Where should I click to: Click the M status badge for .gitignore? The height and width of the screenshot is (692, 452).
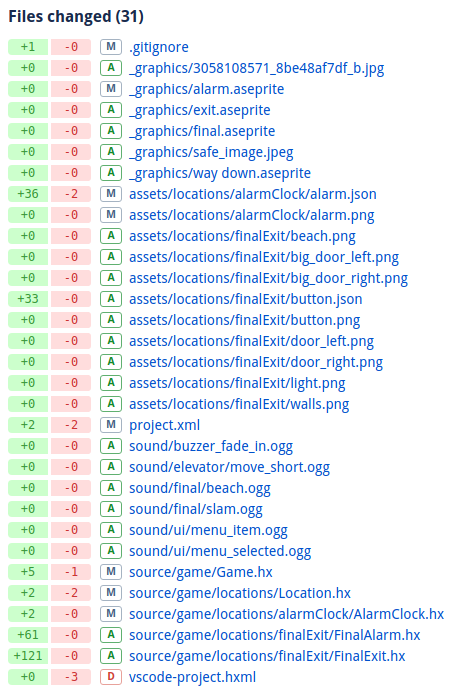(x=111, y=47)
